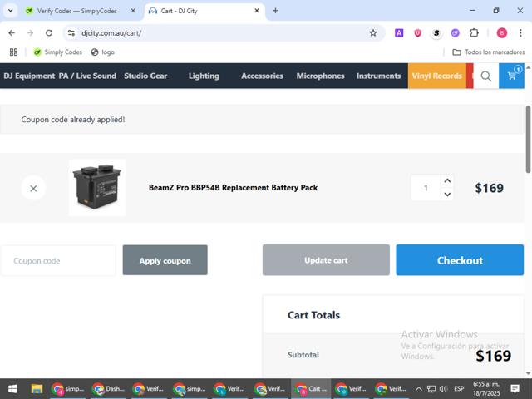Open the clock showing 6:55 a. m.

pyautogui.click(x=486, y=389)
